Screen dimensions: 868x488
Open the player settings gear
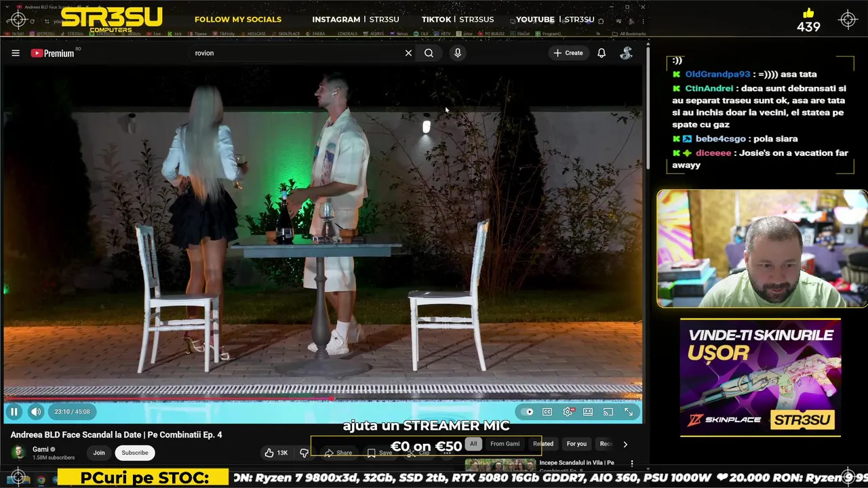pyautogui.click(x=568, y=411)
